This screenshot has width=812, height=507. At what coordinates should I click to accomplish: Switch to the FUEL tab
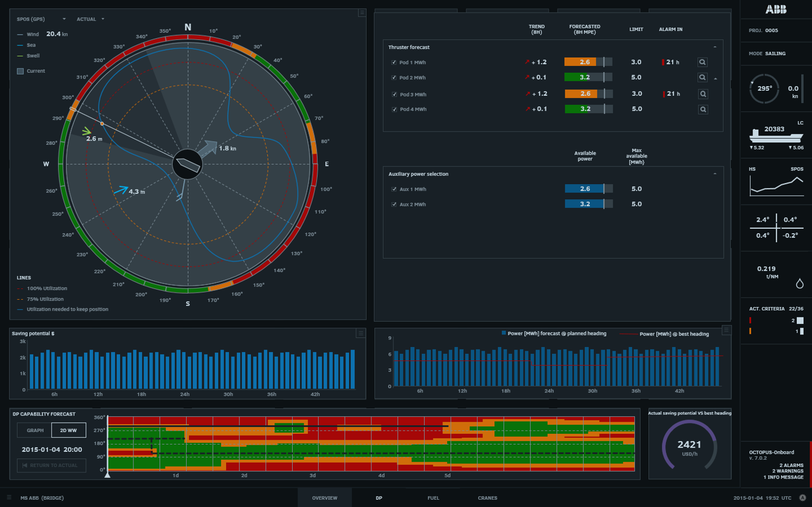[x=433, y=498]
